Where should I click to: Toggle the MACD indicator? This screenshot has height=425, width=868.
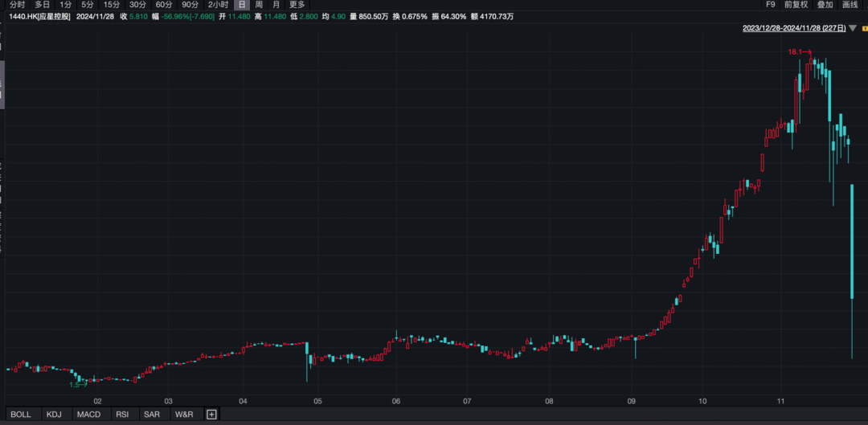pos(88,415)
